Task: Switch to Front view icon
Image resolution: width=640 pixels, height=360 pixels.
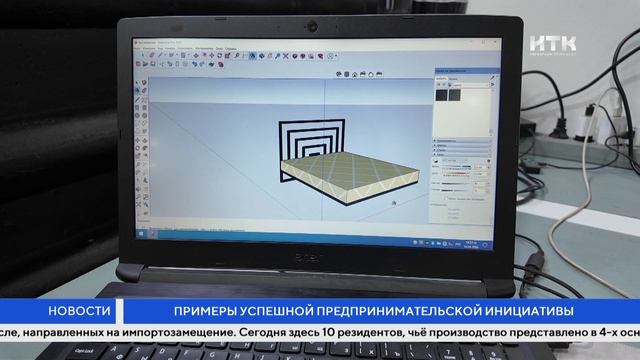Action: (355, 74)
